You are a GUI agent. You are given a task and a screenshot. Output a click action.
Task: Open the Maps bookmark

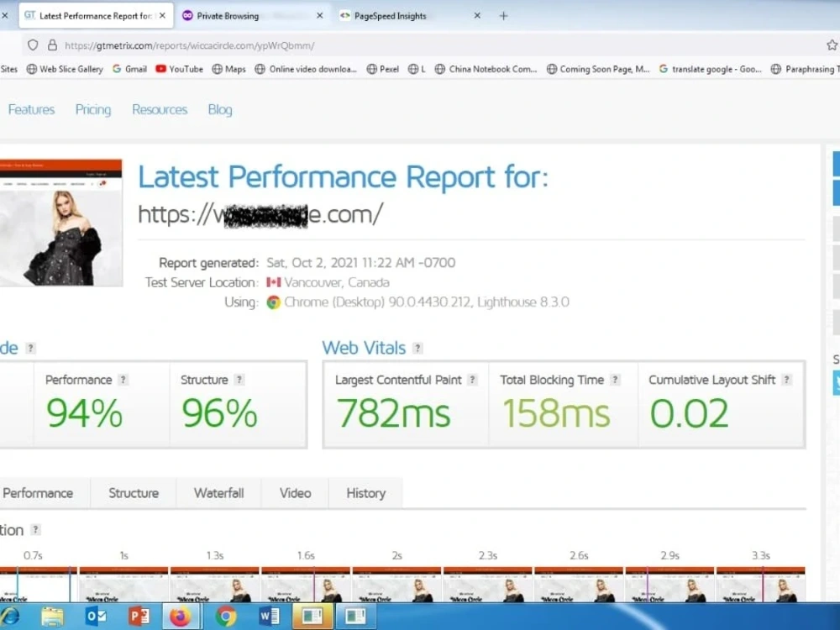click(228, 69)
